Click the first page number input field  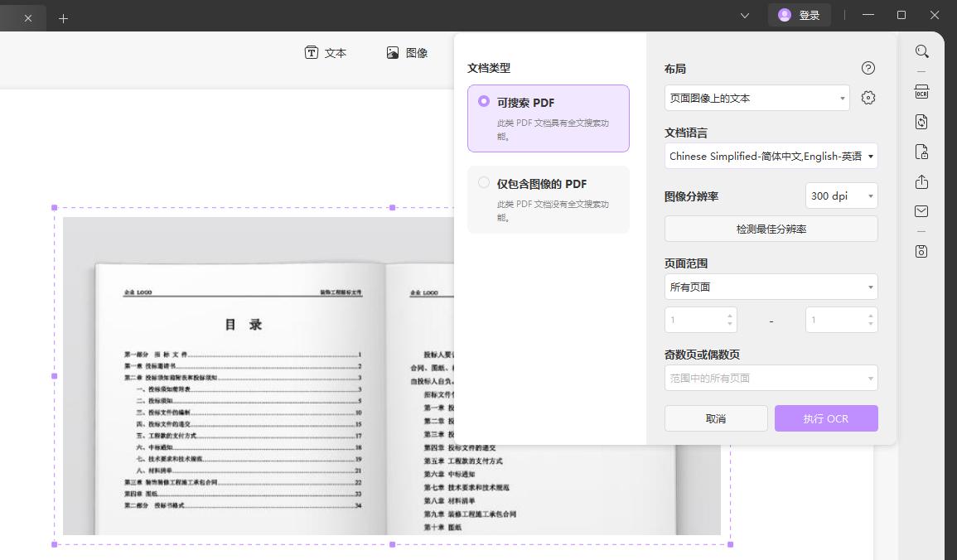click(696, 319)
